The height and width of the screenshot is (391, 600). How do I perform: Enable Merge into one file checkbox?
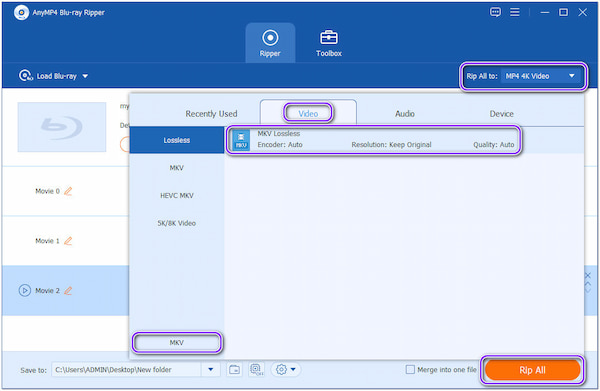pos(410,370)
